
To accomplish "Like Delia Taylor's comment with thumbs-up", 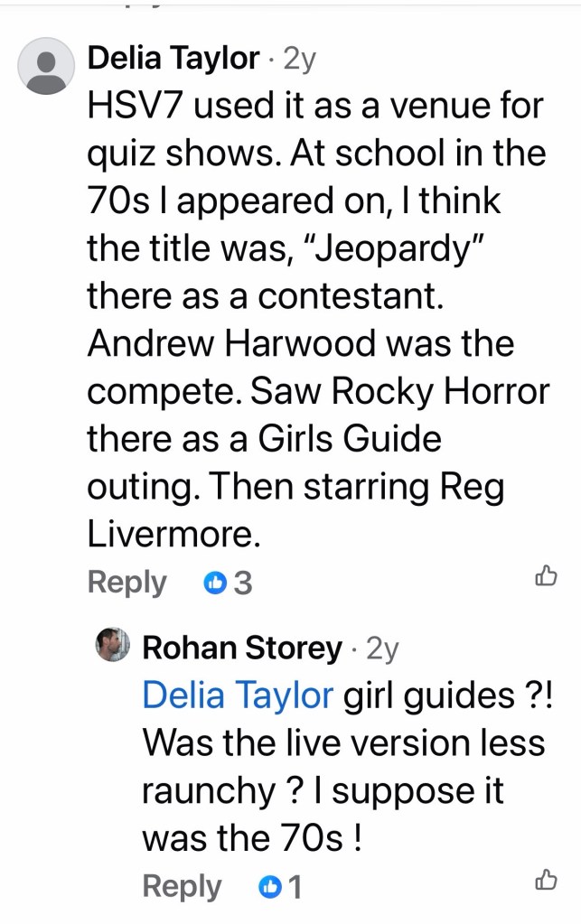I will [547, 575].
